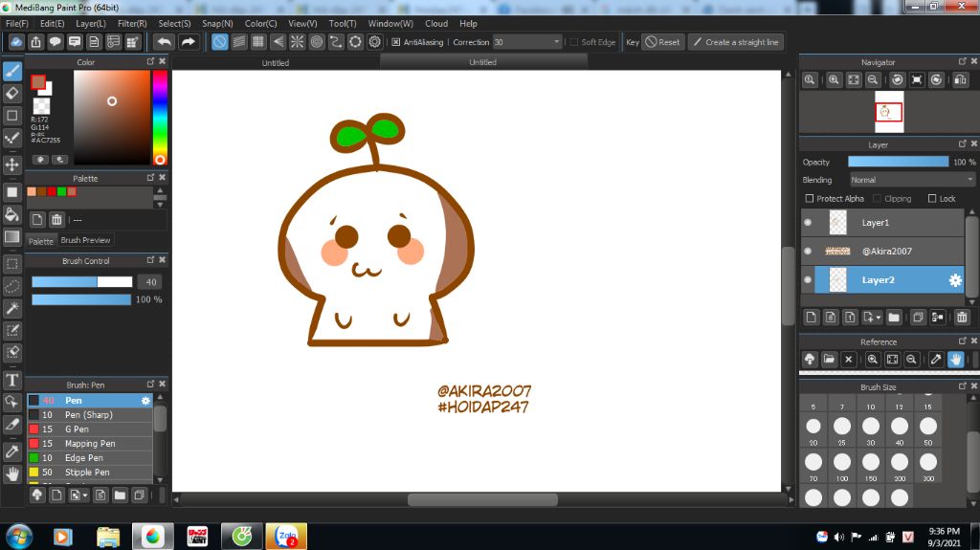Expand the add-layer dropdown arrow
Image resolution: width=980 pixels, height=550 pixels.
pos(879,318)
